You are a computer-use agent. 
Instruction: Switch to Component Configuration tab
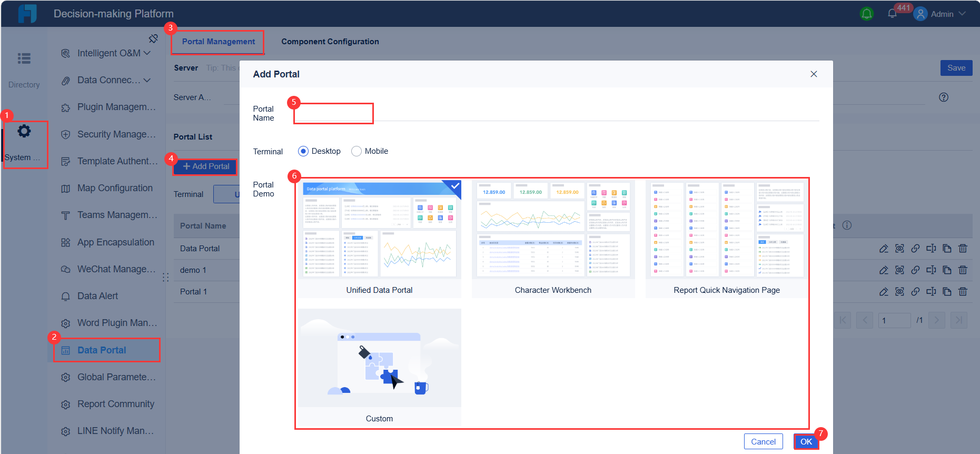[x=330, y=42]
